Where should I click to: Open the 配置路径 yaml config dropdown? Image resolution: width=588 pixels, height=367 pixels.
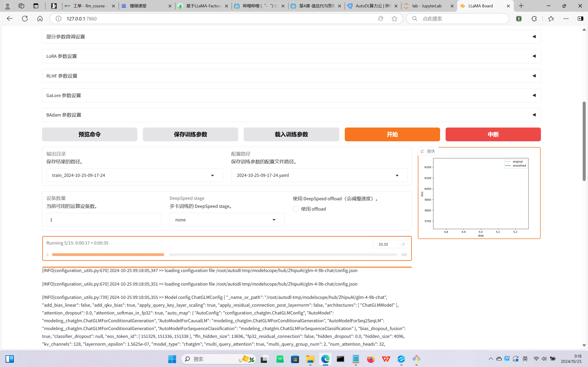click(319, 175)
